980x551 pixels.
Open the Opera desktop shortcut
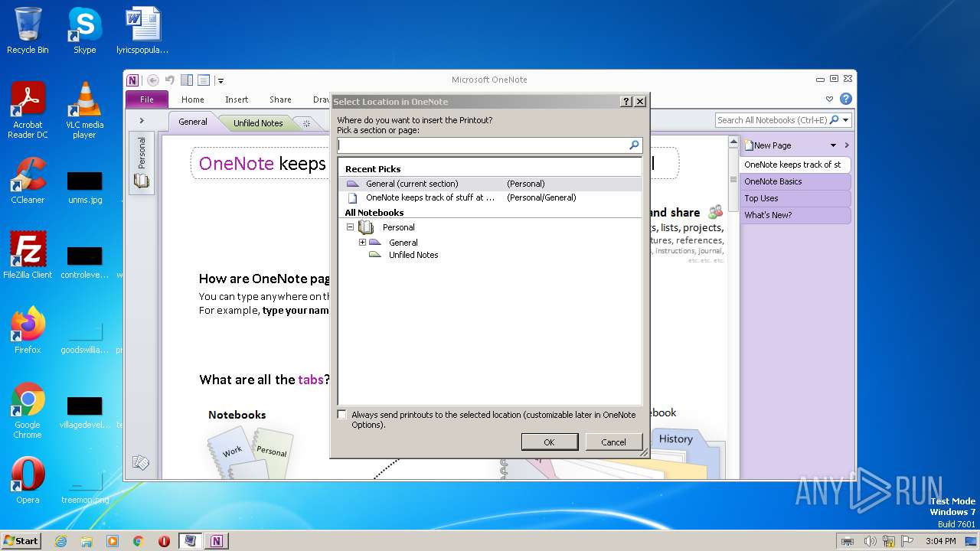[x=28, y=480]
